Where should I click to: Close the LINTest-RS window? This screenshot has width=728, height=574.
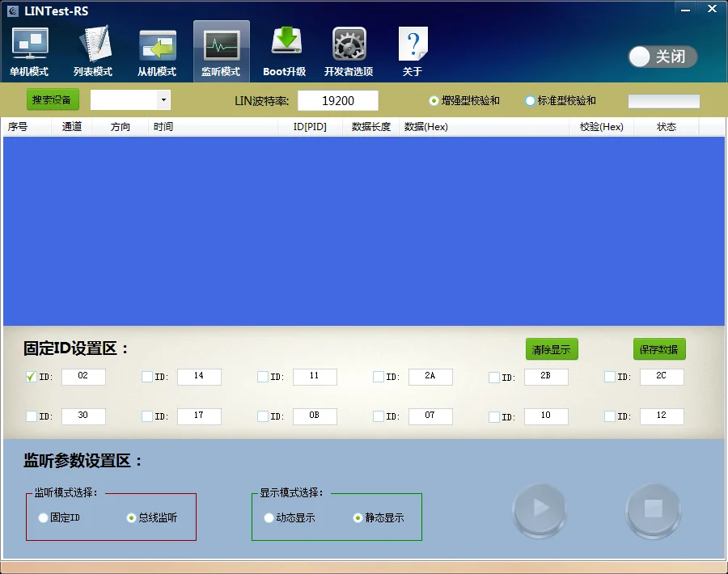point(712,9)
